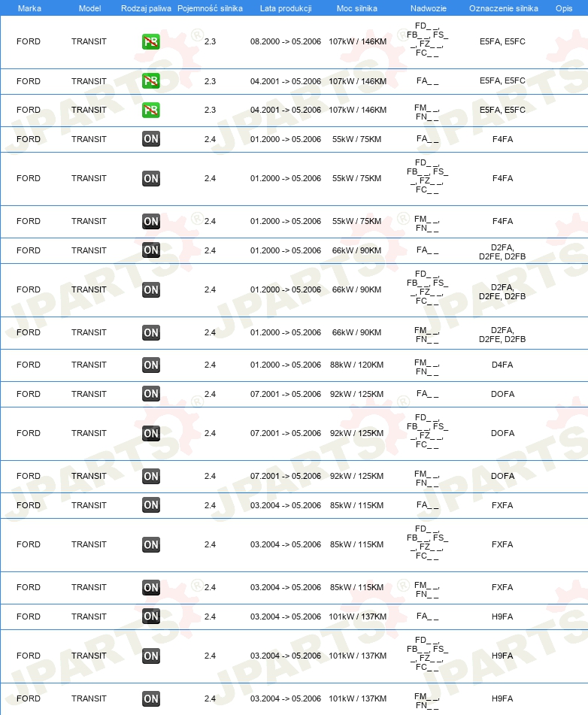588x715 pixels.
Task: Click the Pojemność silnika column header
Action: (210, 8)
